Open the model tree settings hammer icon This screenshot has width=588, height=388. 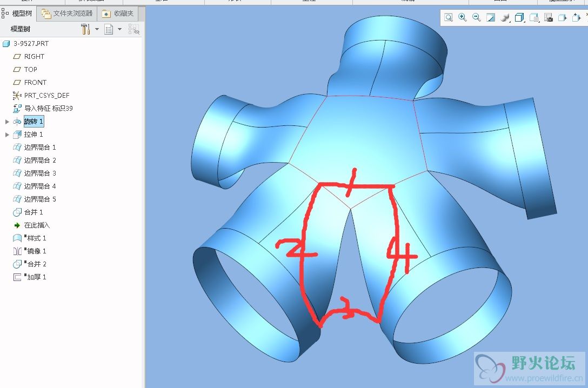(85, 29)
